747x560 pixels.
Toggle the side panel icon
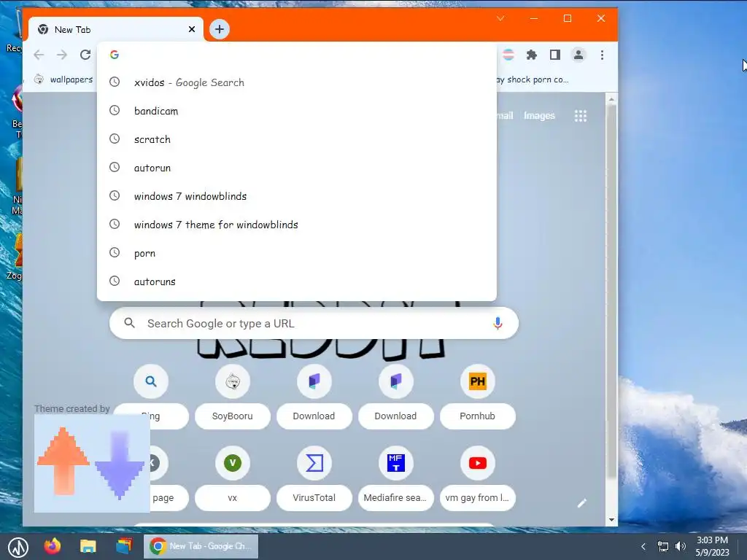point(555,55)
